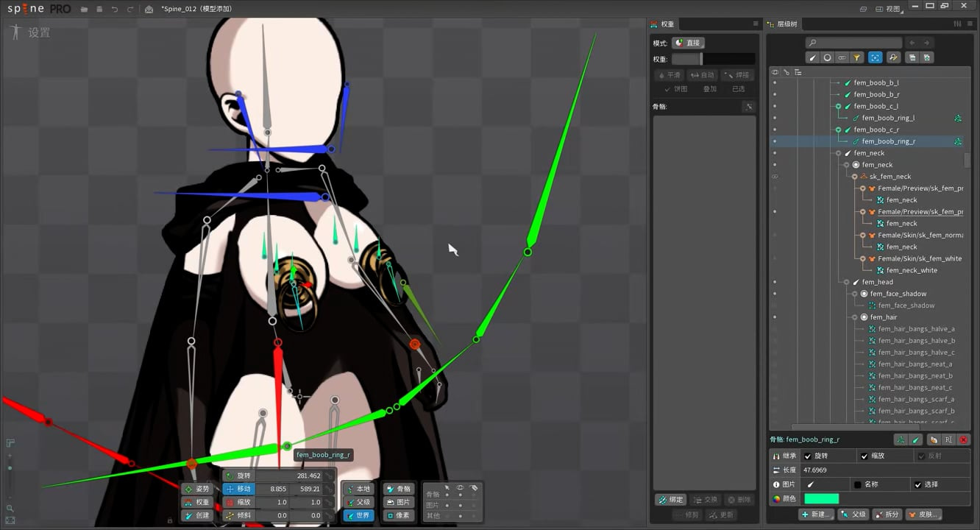Toggle the 名称 checkbox

point(858,484)
